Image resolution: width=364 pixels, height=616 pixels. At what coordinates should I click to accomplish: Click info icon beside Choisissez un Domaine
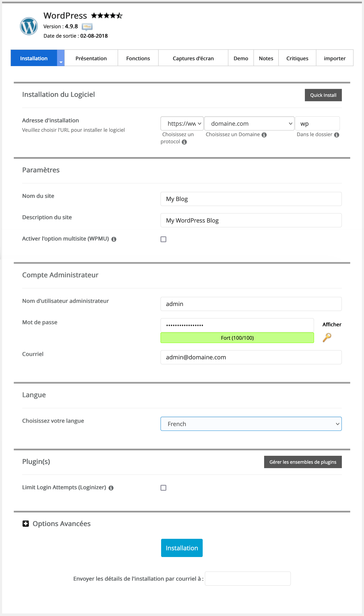pos(264,135)
